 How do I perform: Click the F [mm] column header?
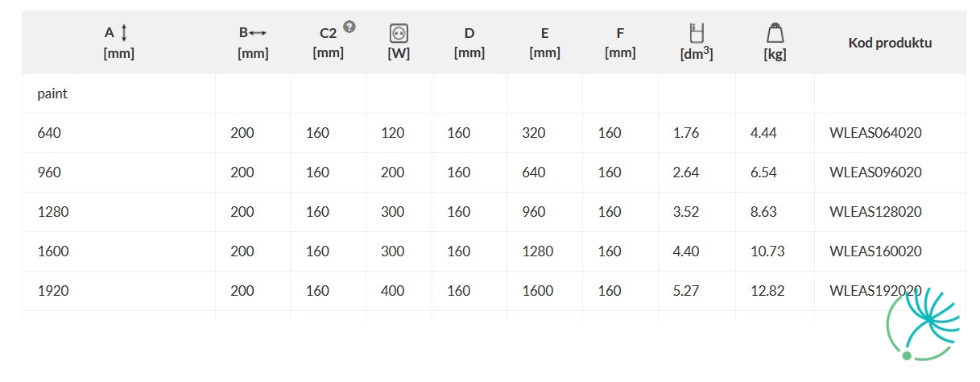coord(620,43)
